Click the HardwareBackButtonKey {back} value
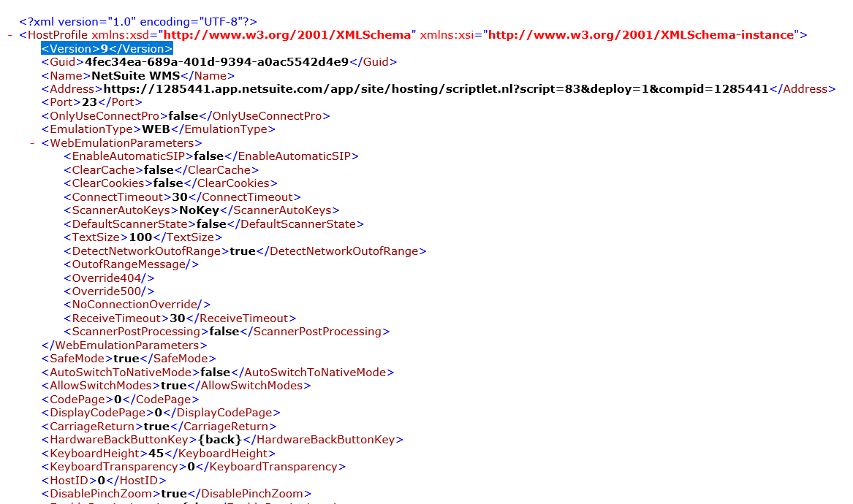The image size is (853, 504). [220, 440]
